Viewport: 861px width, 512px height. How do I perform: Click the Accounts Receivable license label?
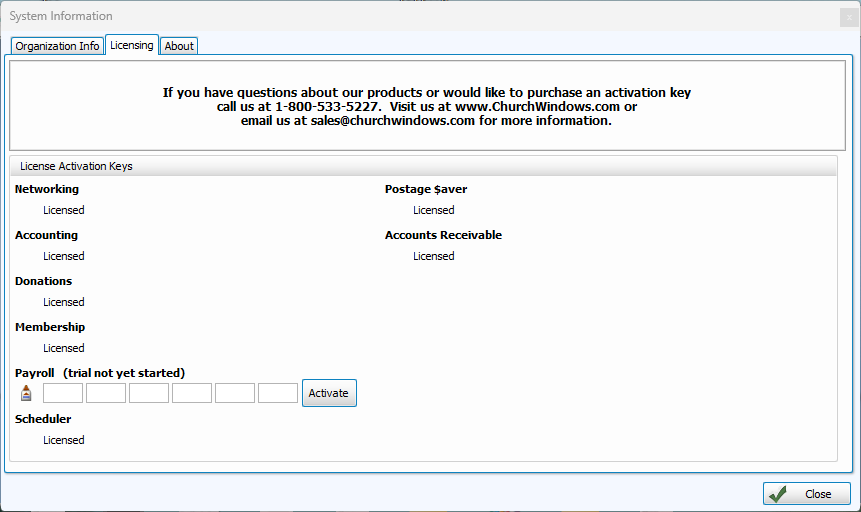[443, 235]
